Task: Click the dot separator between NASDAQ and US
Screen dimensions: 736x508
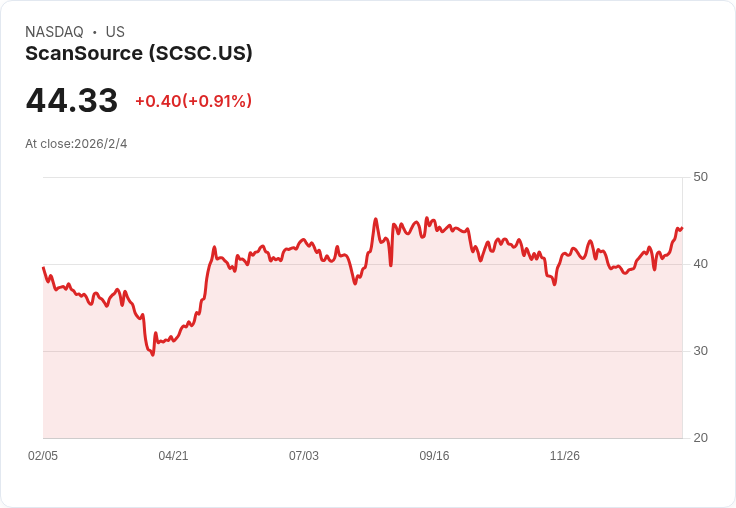Action: pyautogui.click(x=95, y=32)
